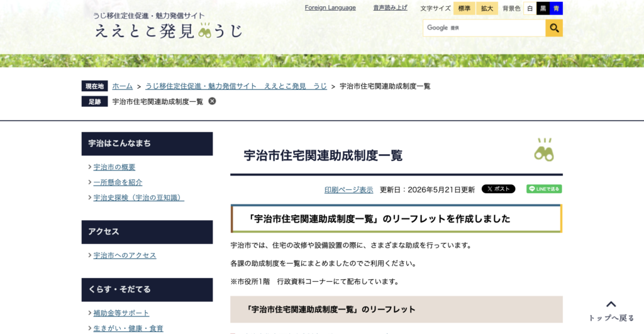644x334 pixels.
Task: Select the 宇治はこんなまち sidebar heading
Action: point(147,144)
